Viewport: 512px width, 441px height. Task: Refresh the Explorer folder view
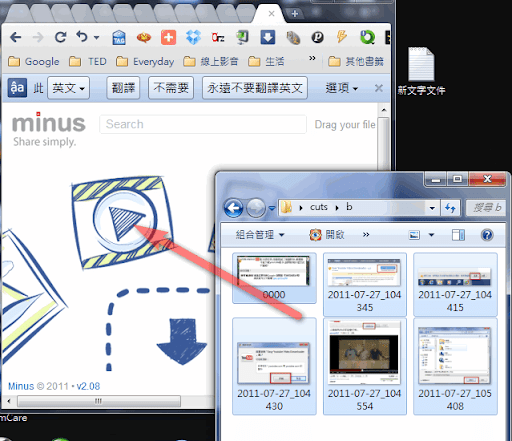(450, 208)
